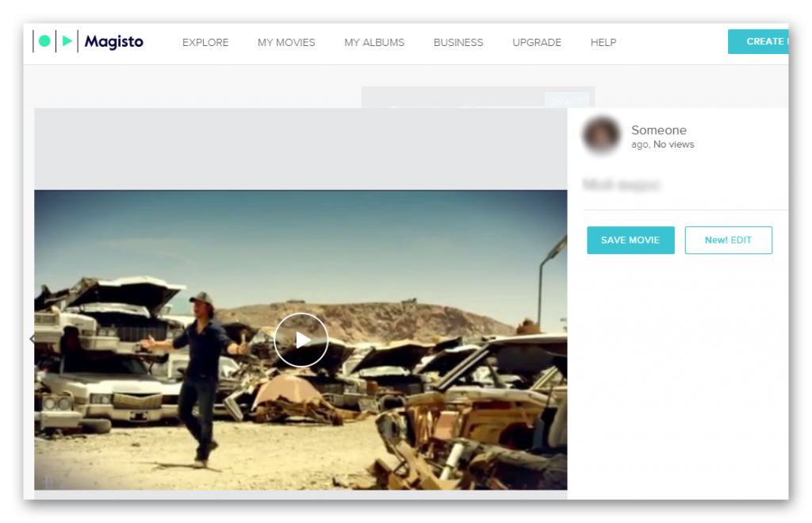Click the previous arrow at video's left edge
Screen dimensions: 812x523
[x=32, y=340]
